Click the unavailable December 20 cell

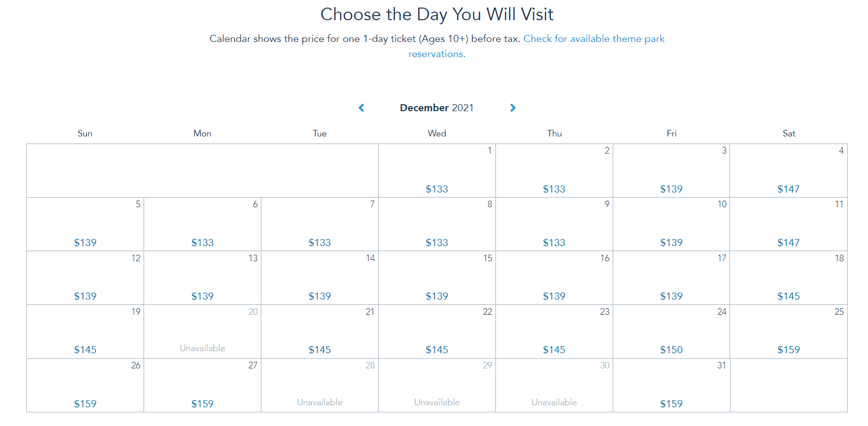tap(202, 332)
